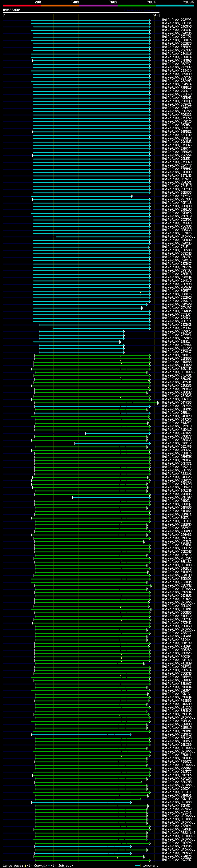Viewport: 197px width, 868px height.
Task: Click the alignment bar for UniRef100_C4YCB3
Action: (x=97, y=403)
